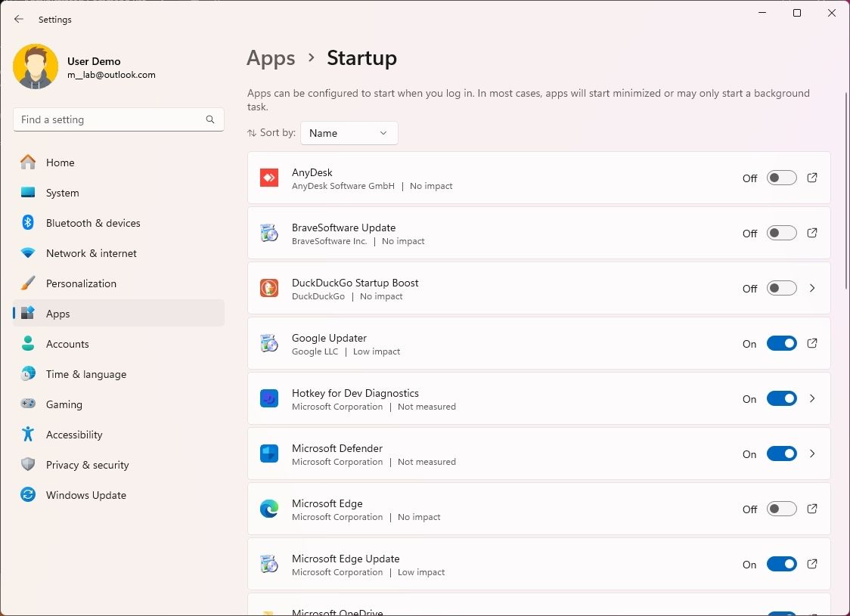Open Bluetooth & devices settings

[x=93, y=223]
